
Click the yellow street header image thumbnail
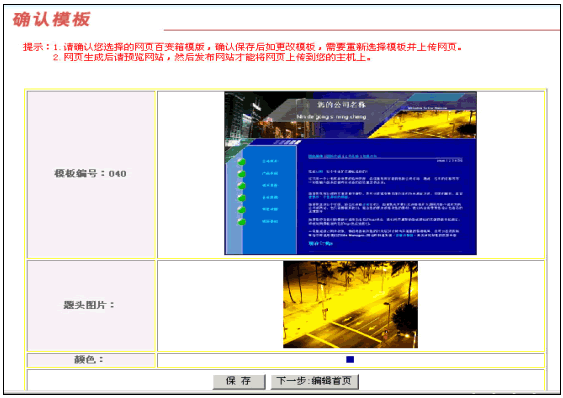click(350, 305)
